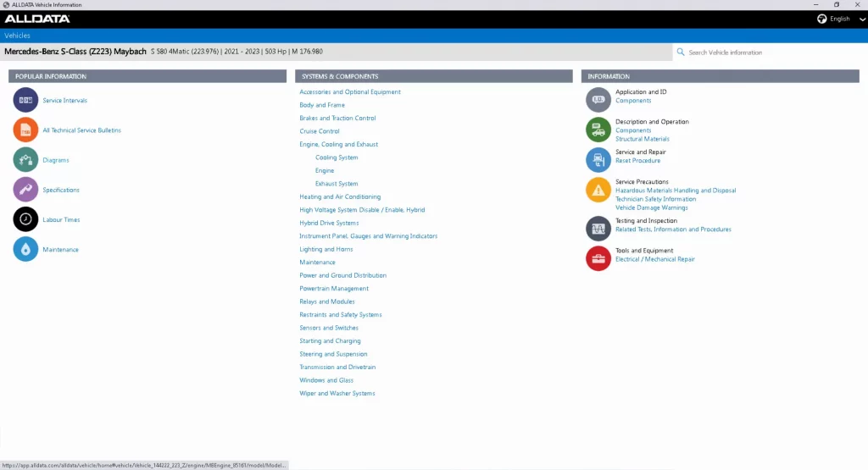Click the Service Precautions warning triangle icon
This screenshot has width=868, height=470.
click(598, 190)
